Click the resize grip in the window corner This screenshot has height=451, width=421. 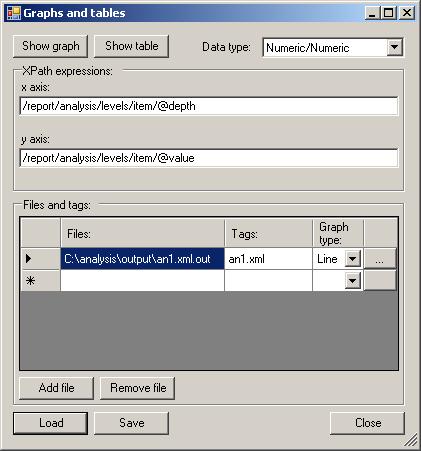tap(412, 440)
